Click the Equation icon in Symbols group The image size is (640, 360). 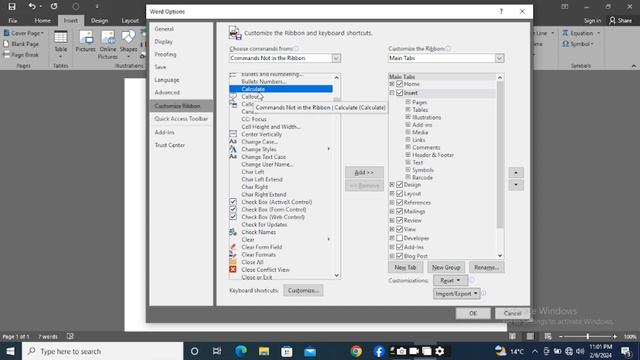pos(566,33)
